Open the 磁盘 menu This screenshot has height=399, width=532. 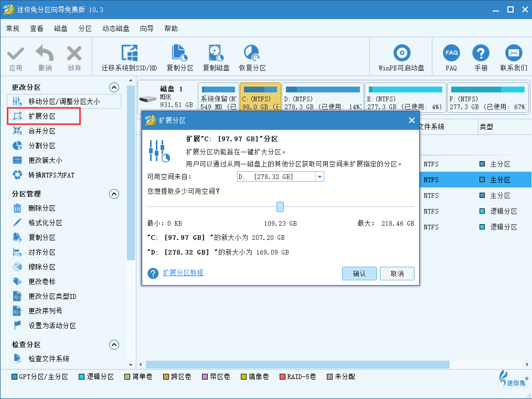click(x=61, y=28)
